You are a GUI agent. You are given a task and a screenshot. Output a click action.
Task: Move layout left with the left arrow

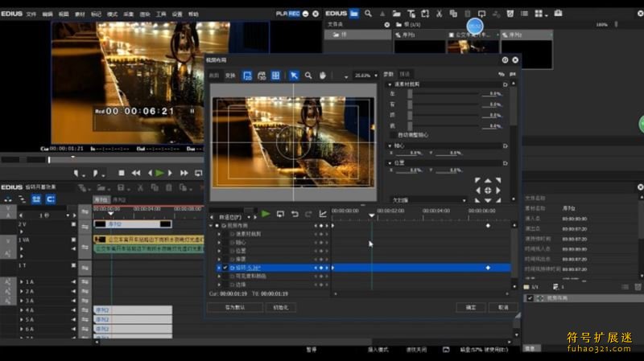pos(477,191)
